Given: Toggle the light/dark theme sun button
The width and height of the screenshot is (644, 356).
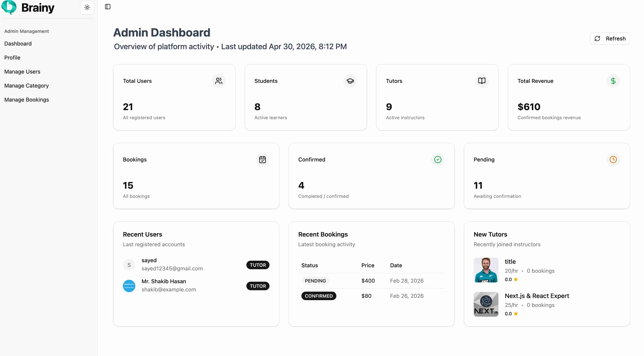Looking at the screenshot, I should click(x=87, y=7).
